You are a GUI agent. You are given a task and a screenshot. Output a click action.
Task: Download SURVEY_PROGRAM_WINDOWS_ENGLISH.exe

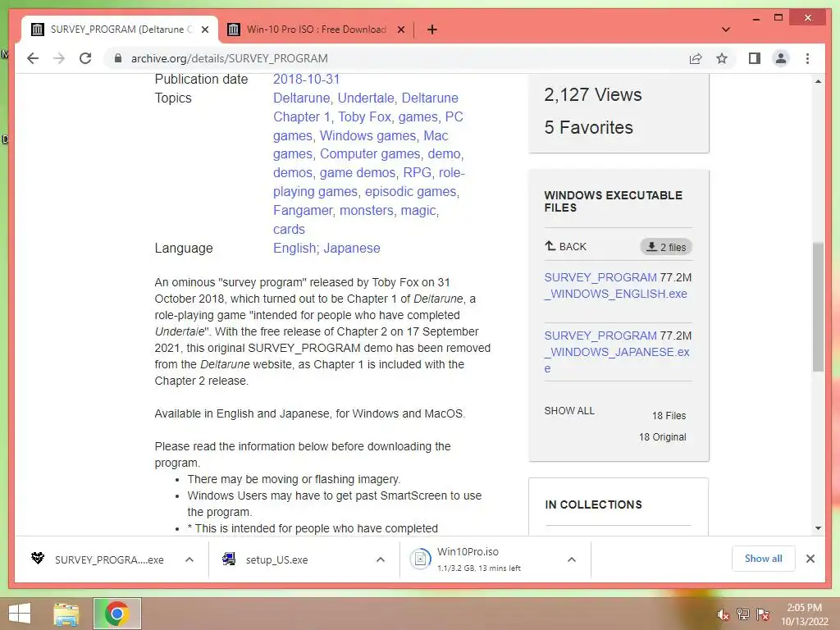click(x=615, y=285)
